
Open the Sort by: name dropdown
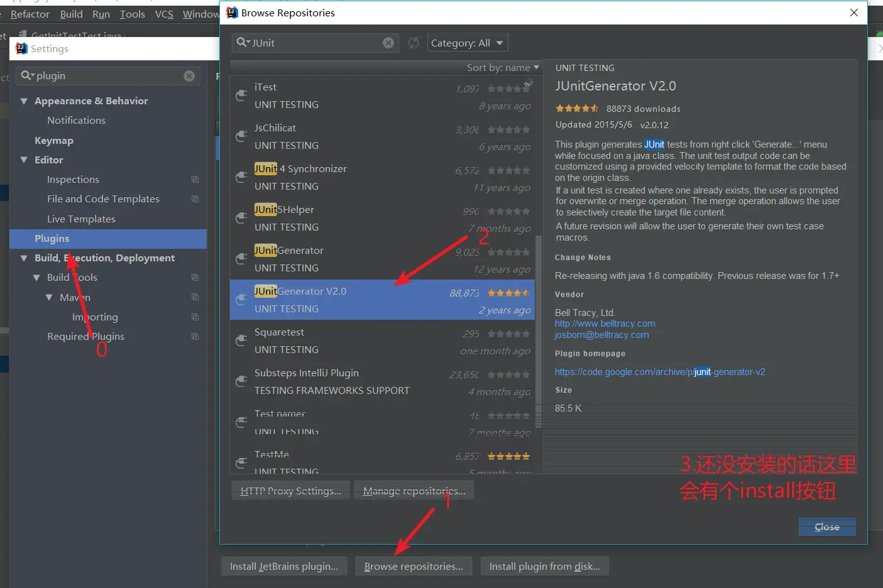503,67
